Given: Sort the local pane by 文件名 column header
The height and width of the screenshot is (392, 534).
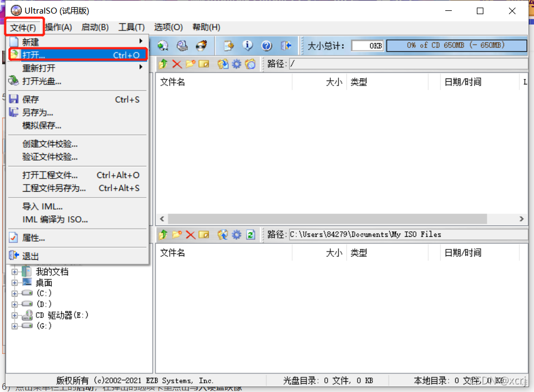Looking at the screenshot, I should tap(224, 253).
